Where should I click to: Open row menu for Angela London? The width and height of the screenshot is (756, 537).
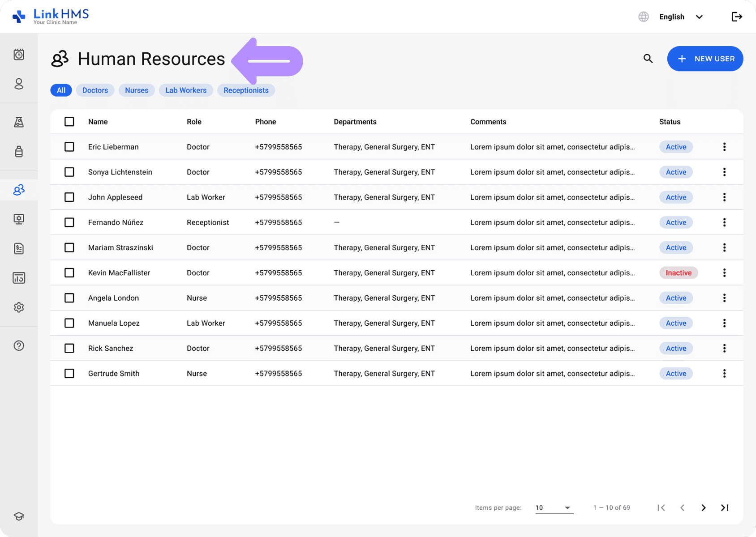724,298
